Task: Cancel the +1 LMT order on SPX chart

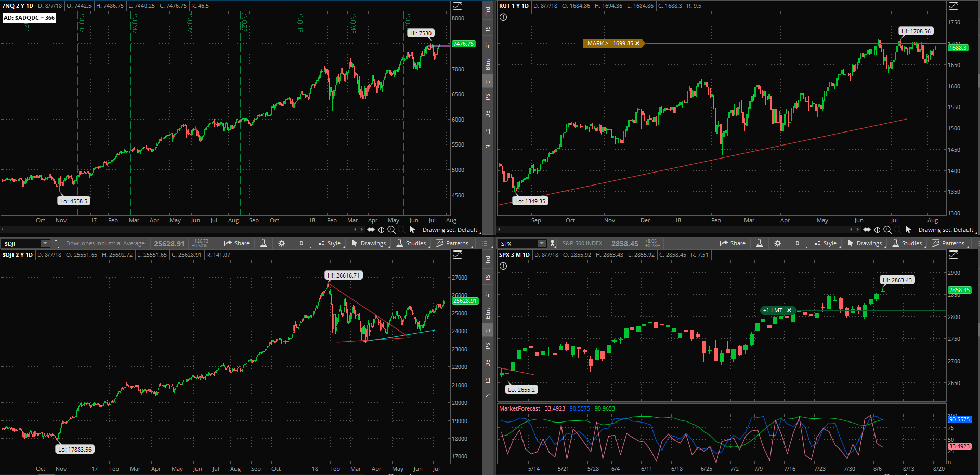Action: tap(789, 310)
